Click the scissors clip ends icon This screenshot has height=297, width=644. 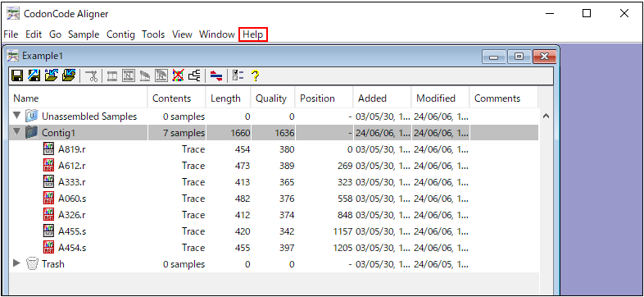(92, 75)
